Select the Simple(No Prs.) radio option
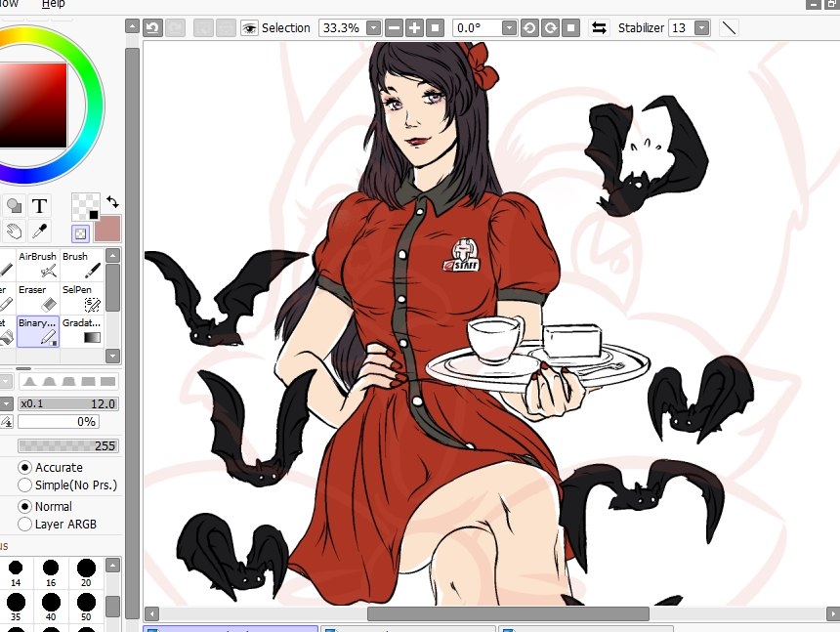 tap(25, 485)
